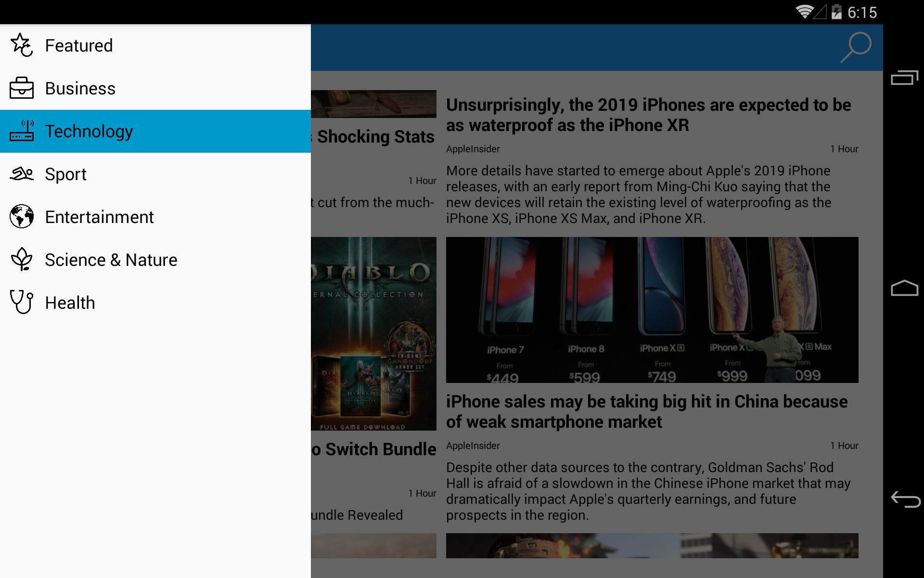Select the Technology category

pyautogui.click(x=155, y=131)
